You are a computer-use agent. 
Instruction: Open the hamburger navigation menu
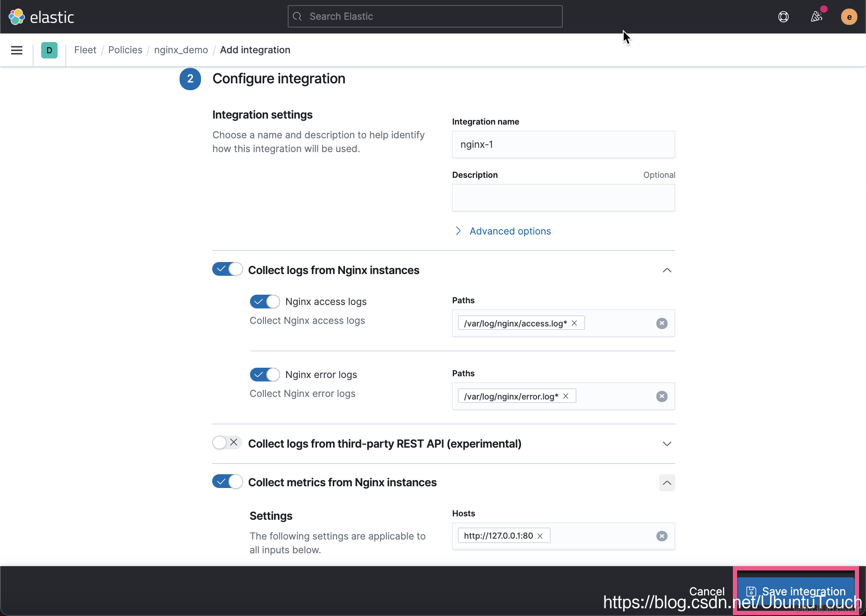17,50
